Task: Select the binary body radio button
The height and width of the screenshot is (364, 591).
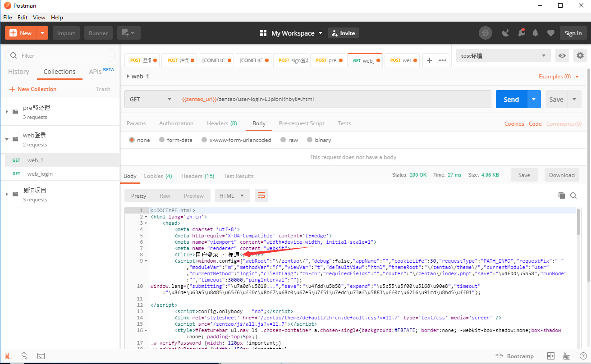Action: click(310, 140)
